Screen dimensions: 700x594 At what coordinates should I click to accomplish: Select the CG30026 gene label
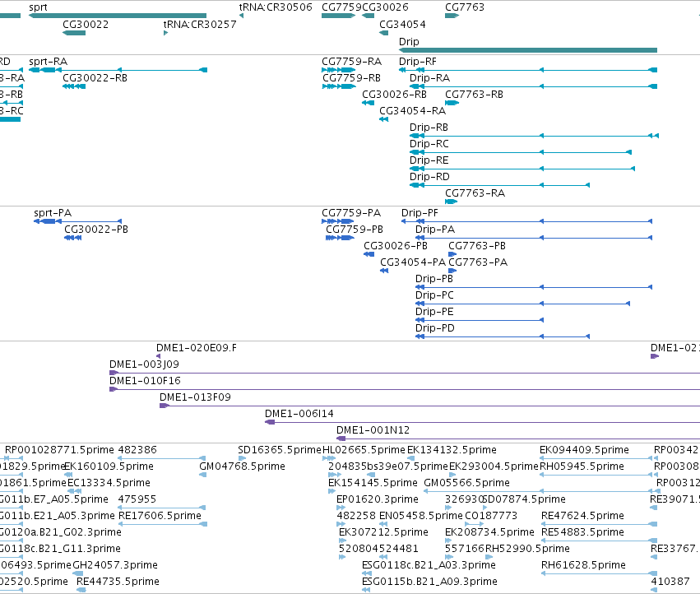point(385,7)
